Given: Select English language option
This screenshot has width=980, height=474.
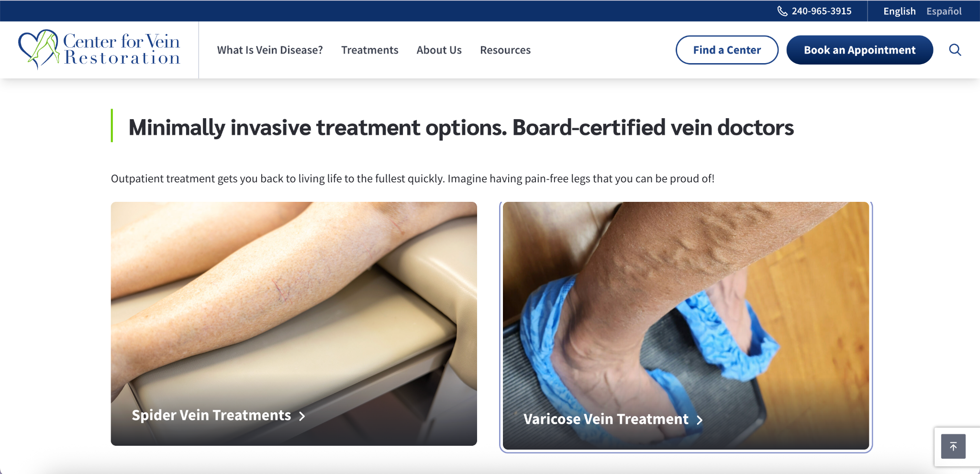Looking at the screenshot, I should [x=900, y=11].
